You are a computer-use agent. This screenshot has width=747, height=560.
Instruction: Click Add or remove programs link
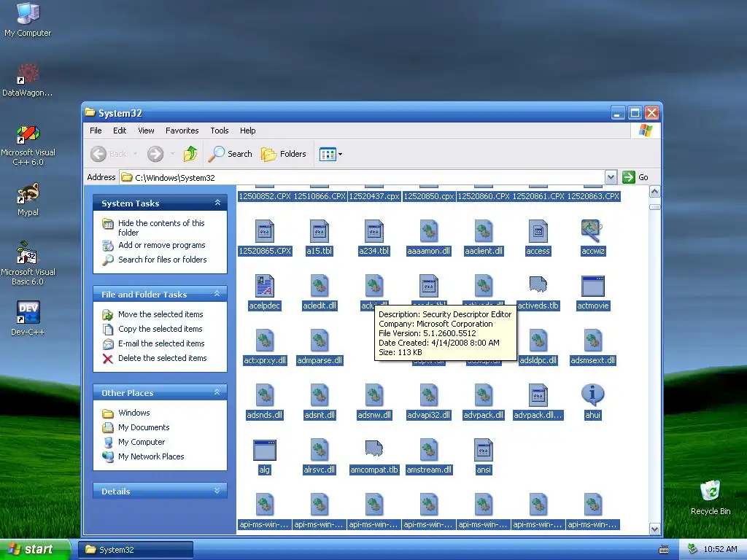pyautogui.click(x=154, y=245)
